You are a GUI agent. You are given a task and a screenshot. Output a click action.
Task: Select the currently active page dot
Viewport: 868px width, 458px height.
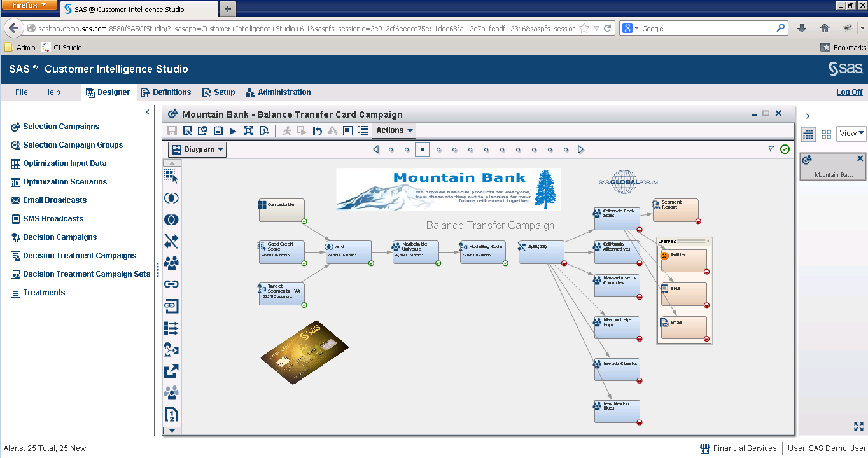click(x=423, y=149)
